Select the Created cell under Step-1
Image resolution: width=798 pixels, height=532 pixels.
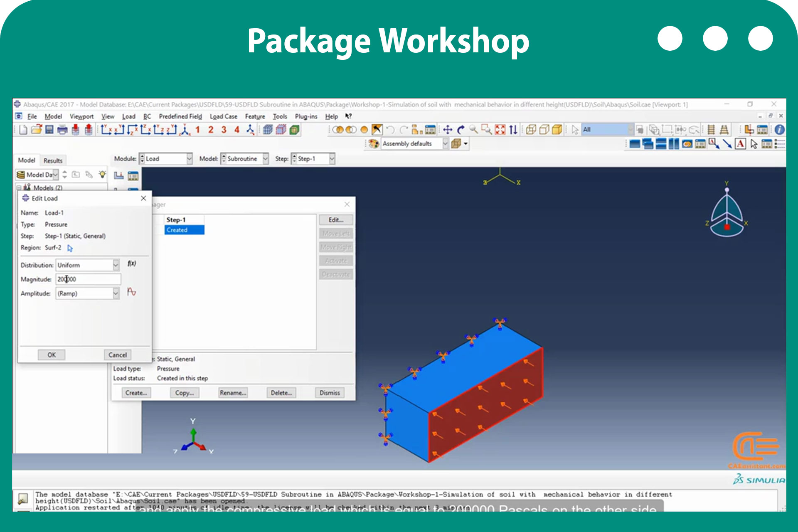click(184, 230)
